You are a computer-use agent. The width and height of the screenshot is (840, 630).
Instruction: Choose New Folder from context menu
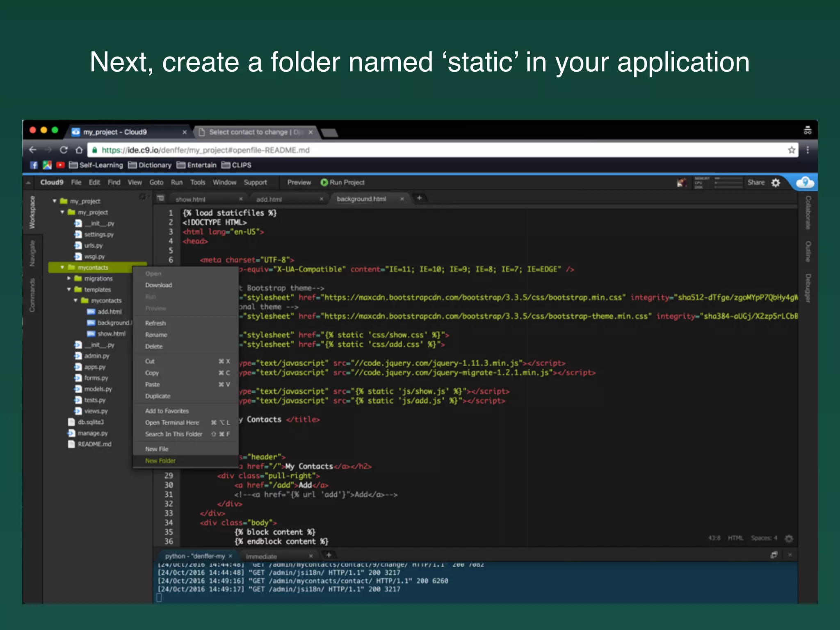160,461
